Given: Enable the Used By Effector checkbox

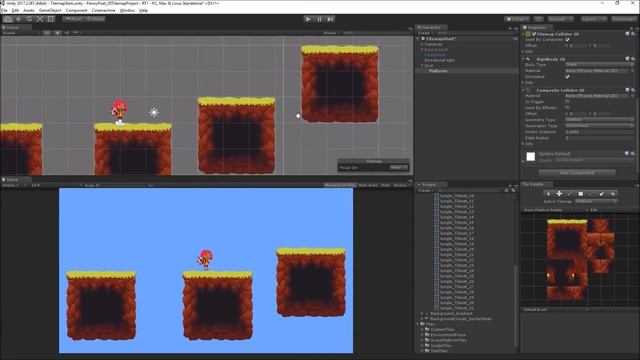Looking at the screenshot, I should tap(567, 108).
